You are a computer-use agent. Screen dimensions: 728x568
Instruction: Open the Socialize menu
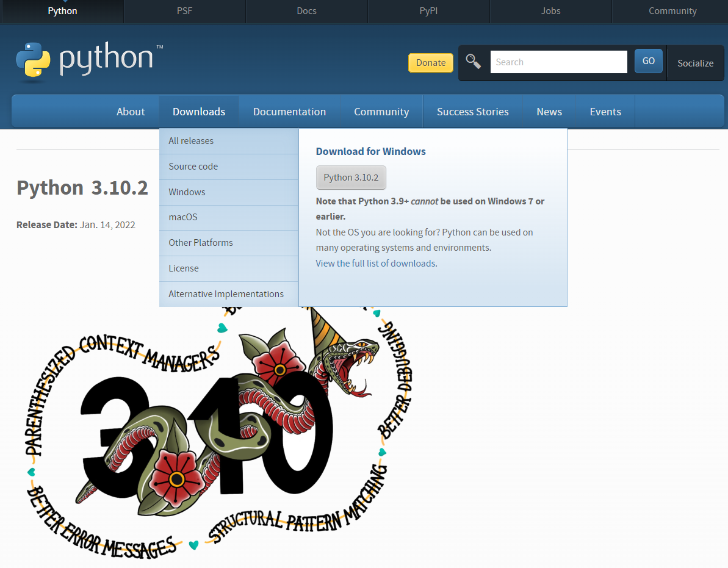tap(695, 63)
